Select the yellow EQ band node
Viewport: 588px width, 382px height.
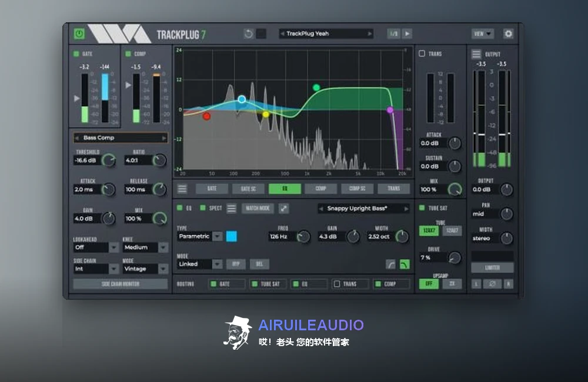click(x=266, y=115)
